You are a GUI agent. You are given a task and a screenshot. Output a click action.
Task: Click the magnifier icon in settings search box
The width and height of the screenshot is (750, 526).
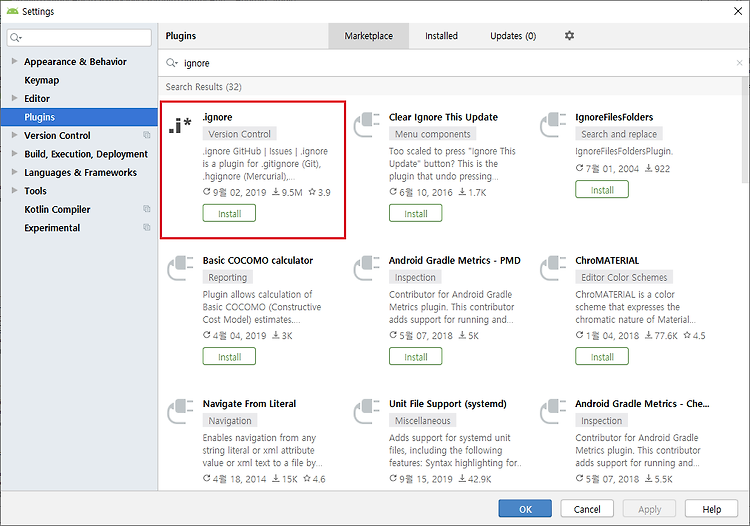tap(16, 37)
